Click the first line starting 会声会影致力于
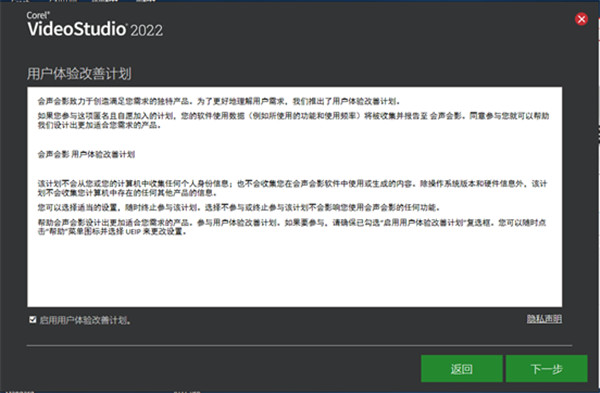 219,101
